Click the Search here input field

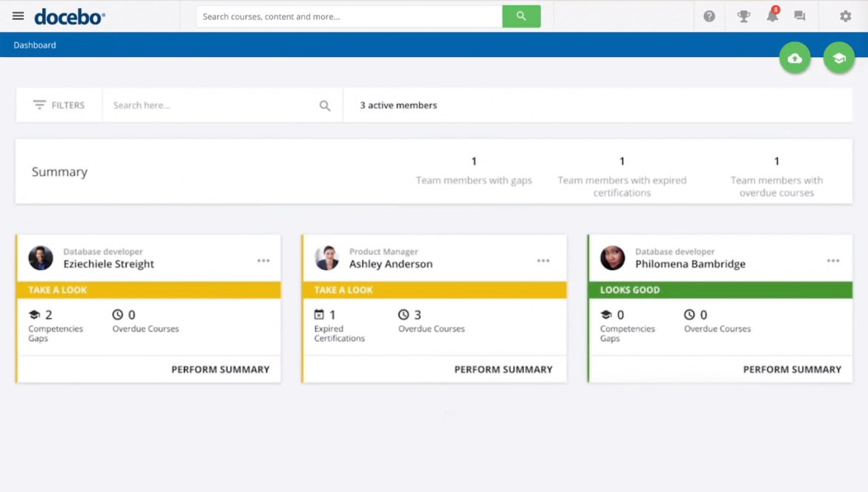point(185,105)
